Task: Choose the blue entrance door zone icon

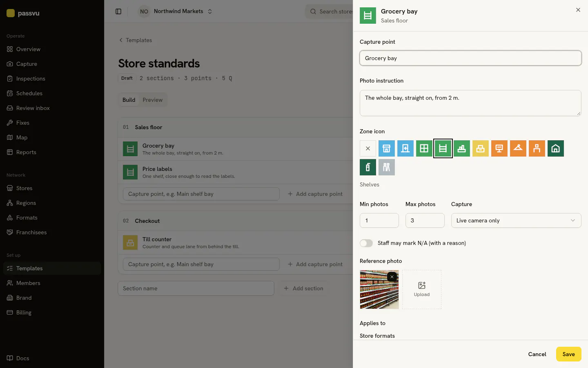Action: pyautogui.click(x=405, y=148)
